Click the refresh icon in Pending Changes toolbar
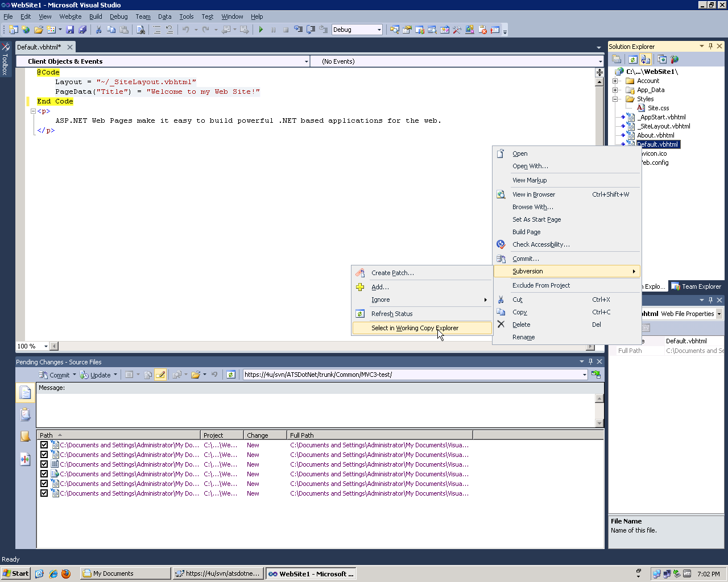The width and height of the screenshot is (728, 582). [x=230, y=375]
